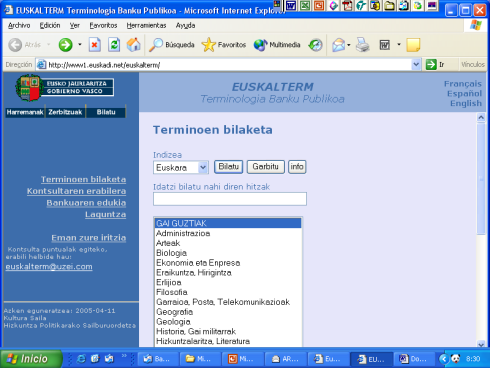Click Acrobat PDF icon in shortcut bar
Viewport: 490px width, 368px height.
[x=347, y=5]
